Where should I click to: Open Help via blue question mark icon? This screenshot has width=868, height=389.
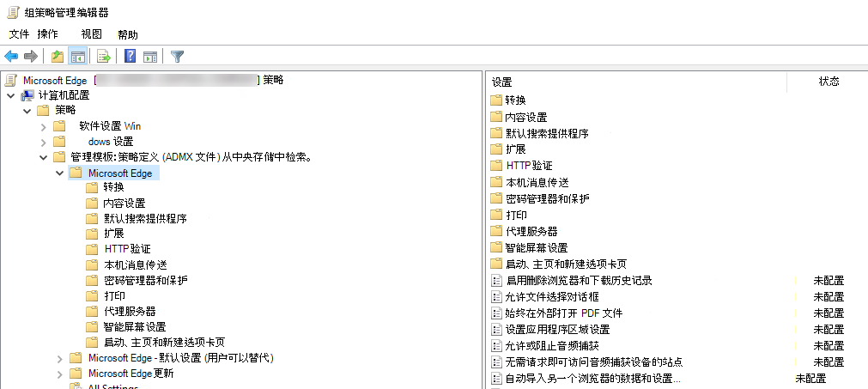(x=131, y=56)
